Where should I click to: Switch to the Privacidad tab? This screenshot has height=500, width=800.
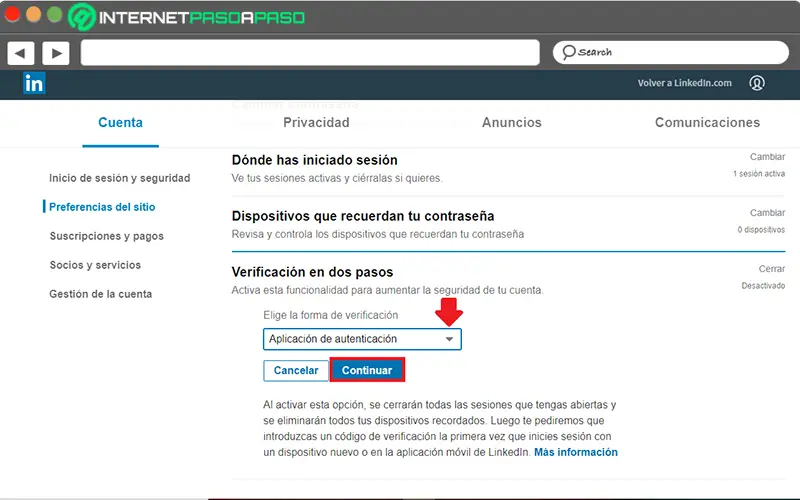tap(316, 122)
